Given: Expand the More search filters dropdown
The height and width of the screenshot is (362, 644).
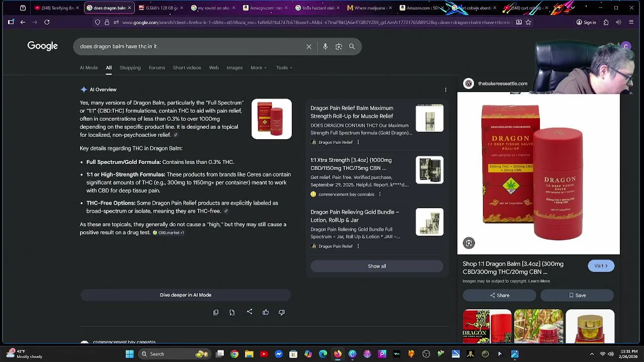Looking at the screenshot, I should pyautogui.click(x=259, y=68).
